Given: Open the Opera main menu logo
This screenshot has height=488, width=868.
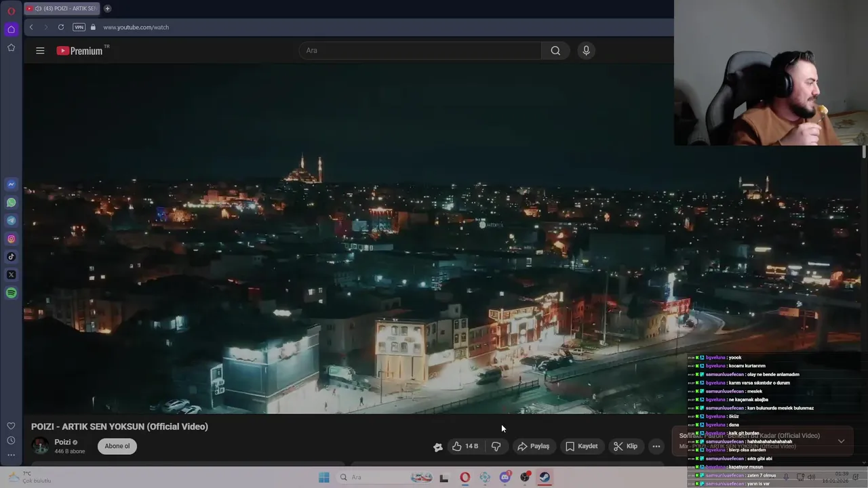Looking at the screenshot, I should click(11, 11).
